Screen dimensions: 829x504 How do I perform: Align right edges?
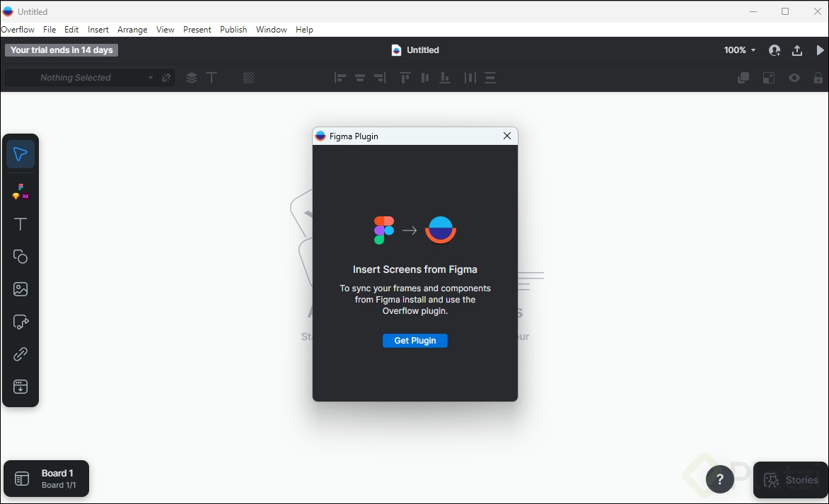coord(380,78)
